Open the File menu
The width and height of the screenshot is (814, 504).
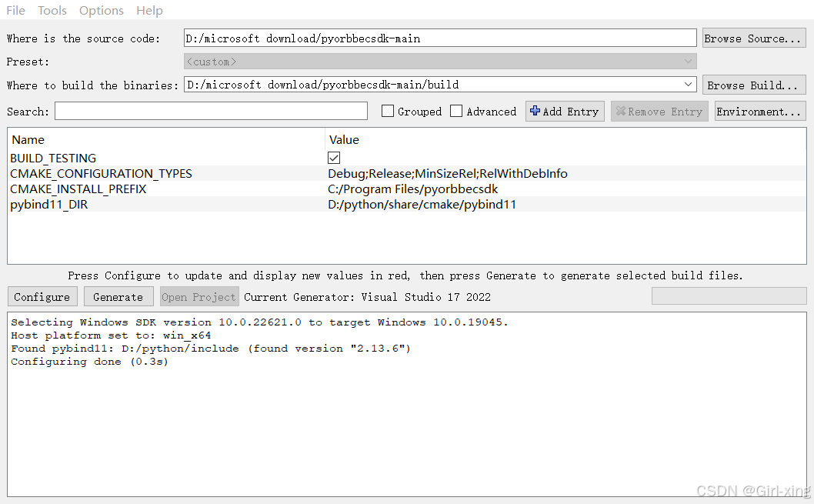point(15,10)
